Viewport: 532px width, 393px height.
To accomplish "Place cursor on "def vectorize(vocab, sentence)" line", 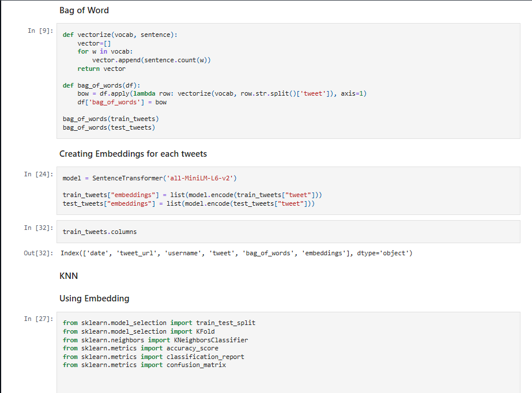I will click(120, 35).
